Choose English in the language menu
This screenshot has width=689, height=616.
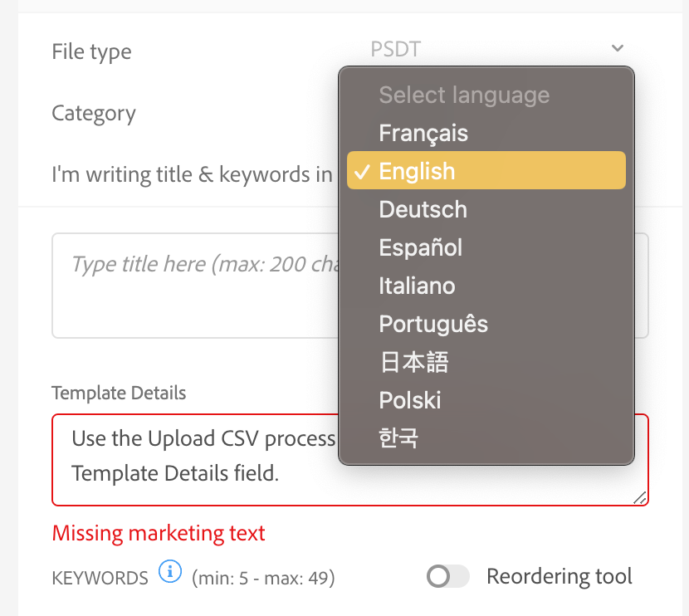pos(417,171)
